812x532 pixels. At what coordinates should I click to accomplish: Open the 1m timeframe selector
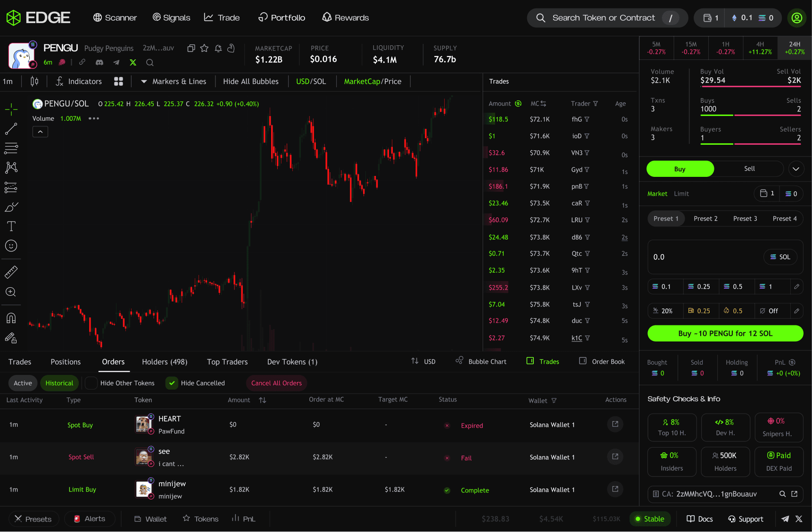pos(8,82)
